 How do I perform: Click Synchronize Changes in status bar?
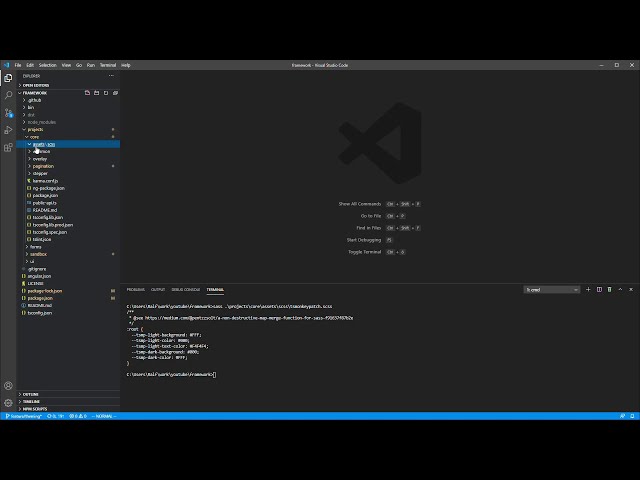click(56, 416)
